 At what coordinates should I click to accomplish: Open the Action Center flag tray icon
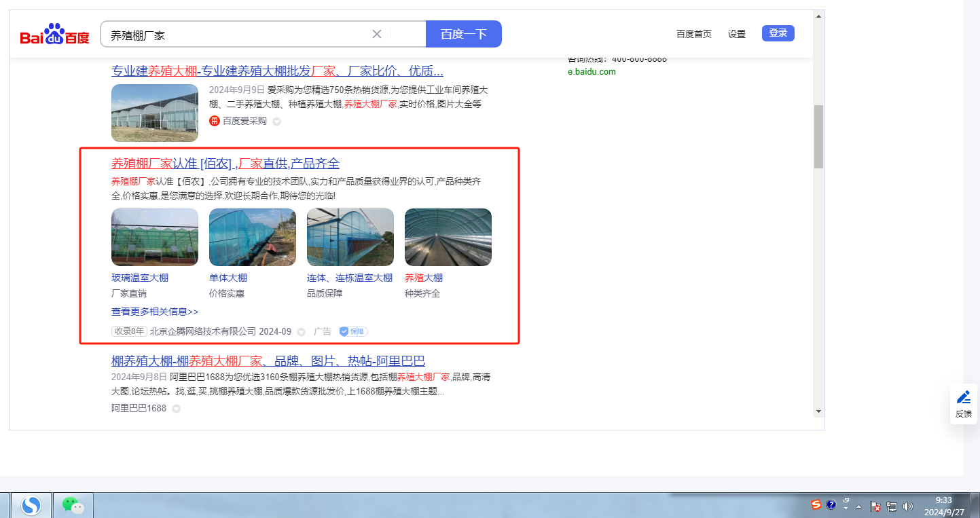[x=876, y=506]
